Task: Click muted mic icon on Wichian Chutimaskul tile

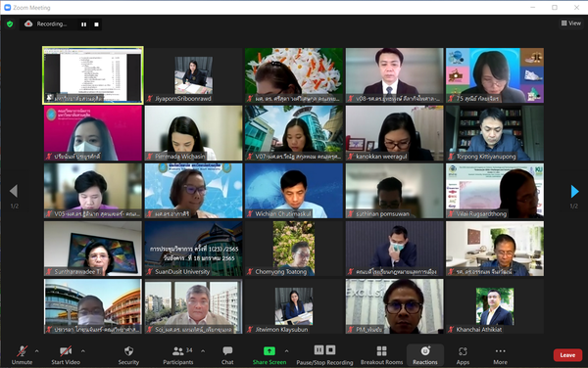Action: [x=250, y=213]
